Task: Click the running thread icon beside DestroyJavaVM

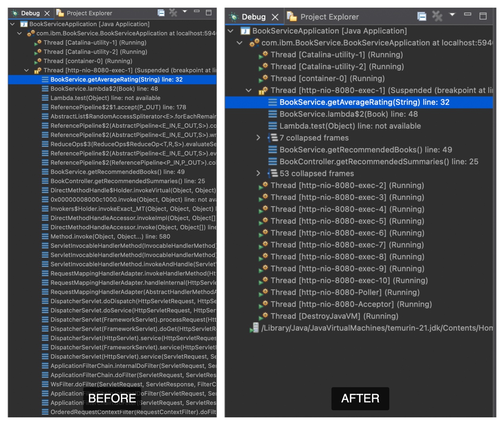Action: coord(264,316)
